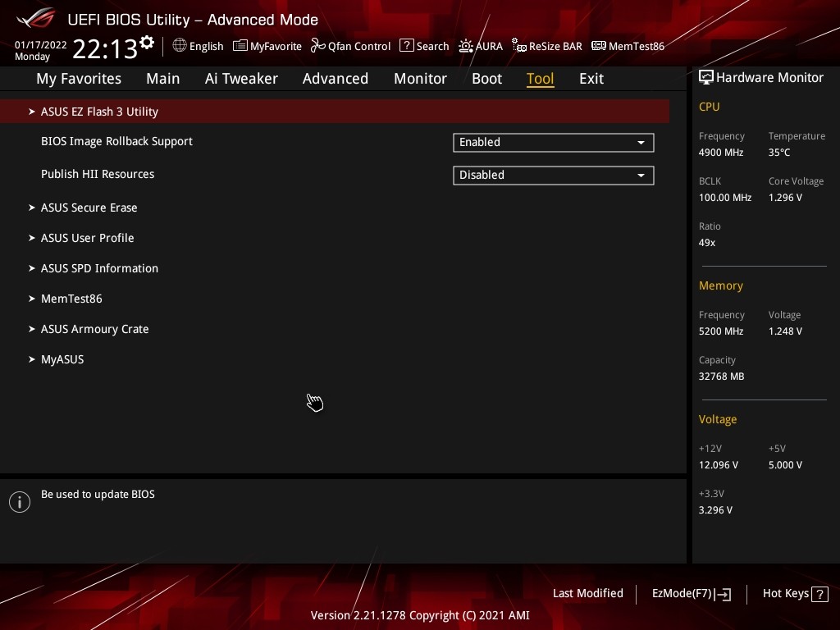Open BIOS Image Rollback Support dropdown

point(553,142)
